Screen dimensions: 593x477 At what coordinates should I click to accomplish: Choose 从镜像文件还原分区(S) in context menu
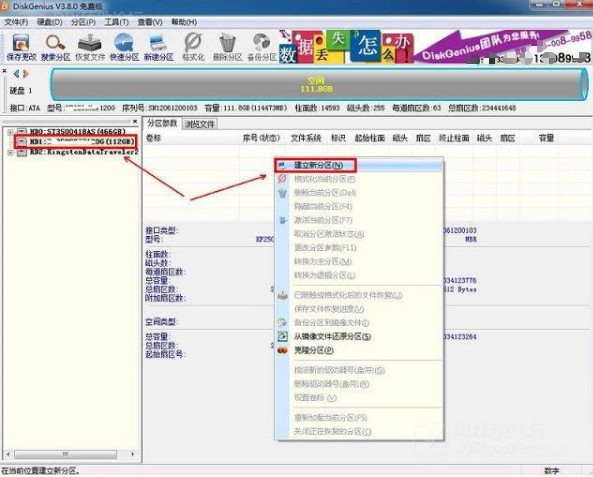click(359, 336)
